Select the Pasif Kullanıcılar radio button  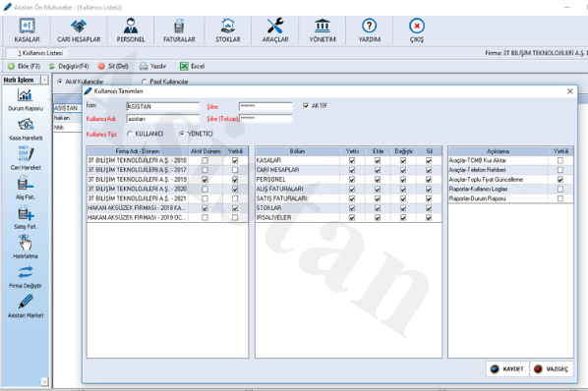point(144,82)
